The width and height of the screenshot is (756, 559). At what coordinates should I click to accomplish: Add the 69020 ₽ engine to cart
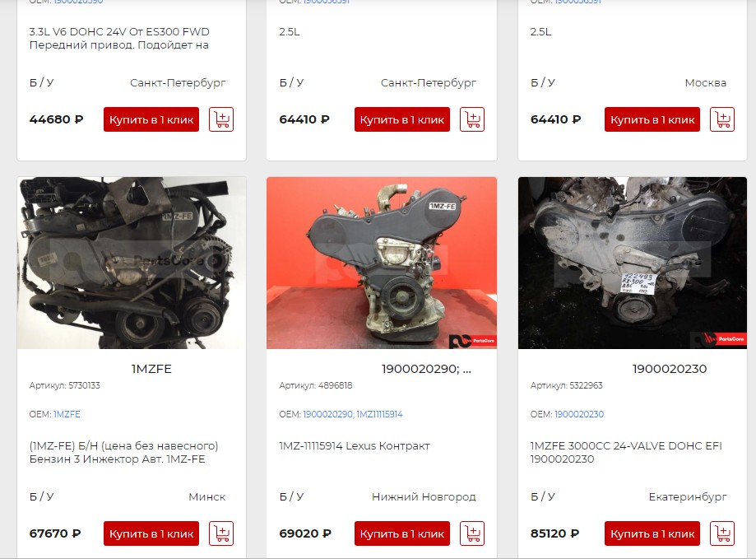472,533
